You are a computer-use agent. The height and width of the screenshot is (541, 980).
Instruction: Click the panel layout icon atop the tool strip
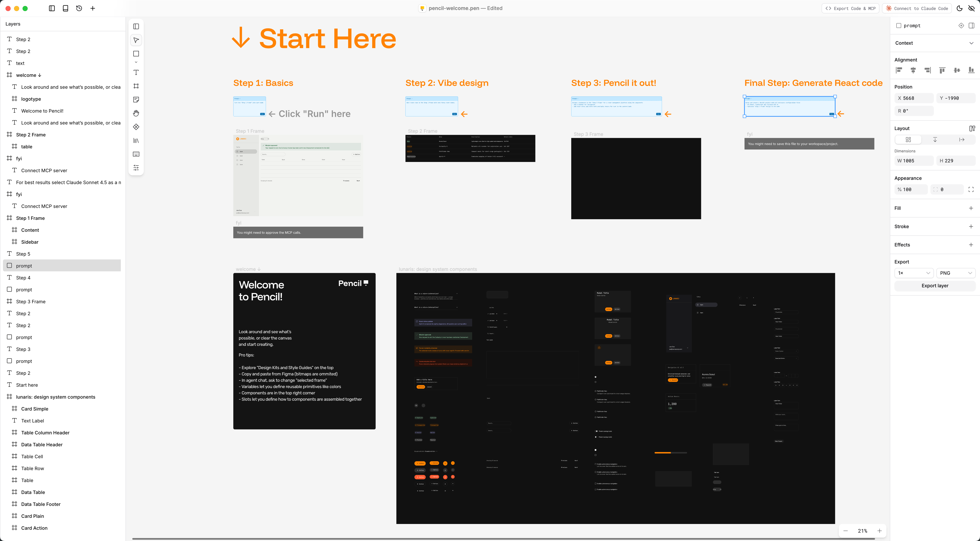pyautogui.click(x=136, y=26)
